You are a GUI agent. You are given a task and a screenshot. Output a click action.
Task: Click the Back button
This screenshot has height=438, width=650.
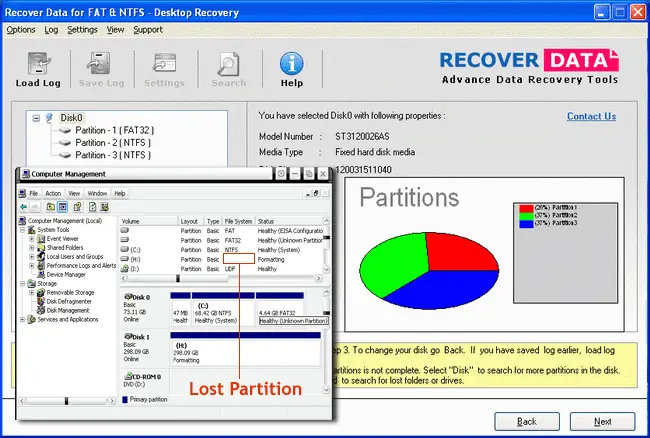[x=527, y=421]
